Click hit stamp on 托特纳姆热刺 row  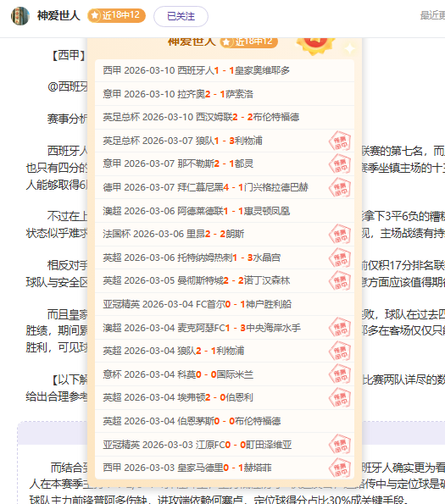click(340, 258)
